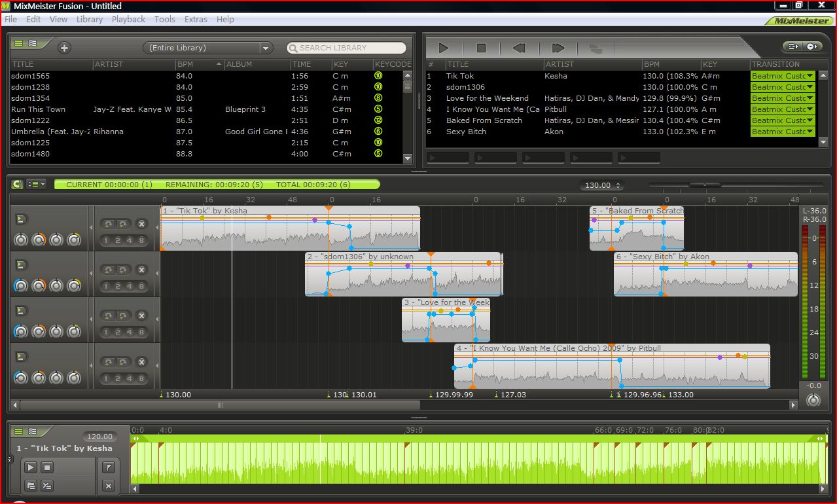Click the X loop-clear icon on first track
This screenshot has width=837, height=504.
(x=141, y=224)
